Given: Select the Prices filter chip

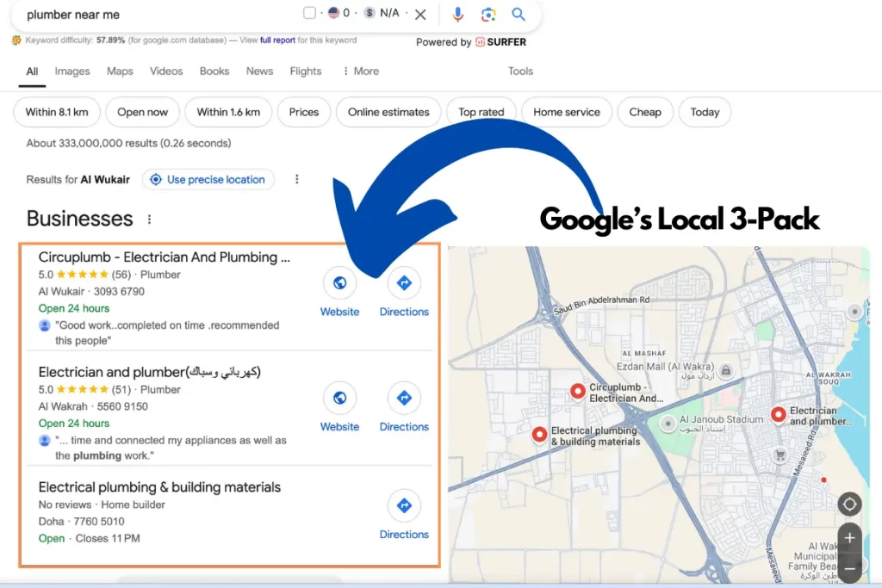Looking at the screenshot, I should point(304,112).
